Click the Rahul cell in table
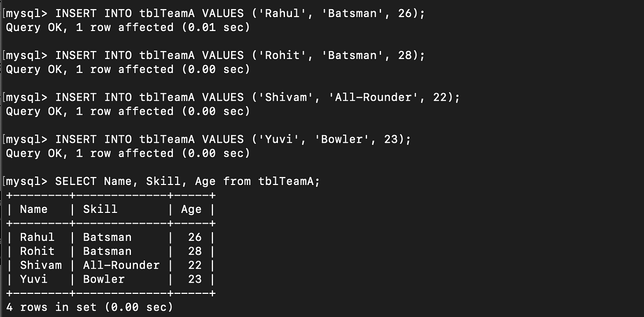This screenshot has width=644, height=317. click(x=37, y=237)
